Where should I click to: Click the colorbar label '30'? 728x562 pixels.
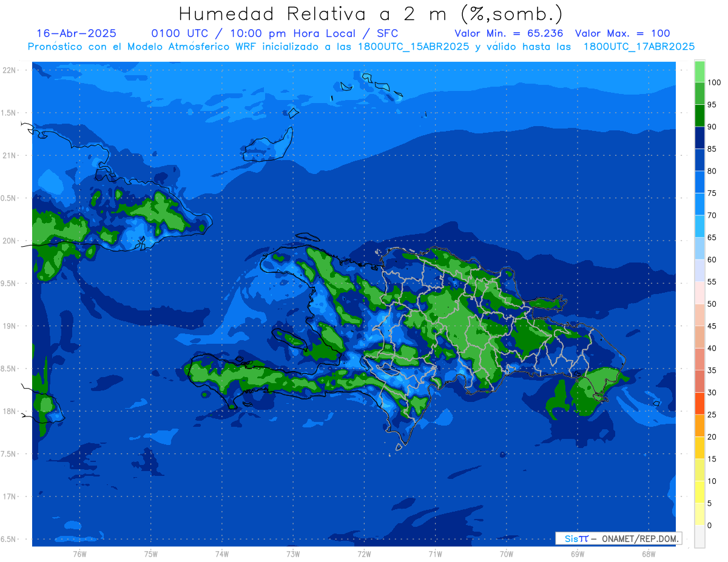coord(712,392)
